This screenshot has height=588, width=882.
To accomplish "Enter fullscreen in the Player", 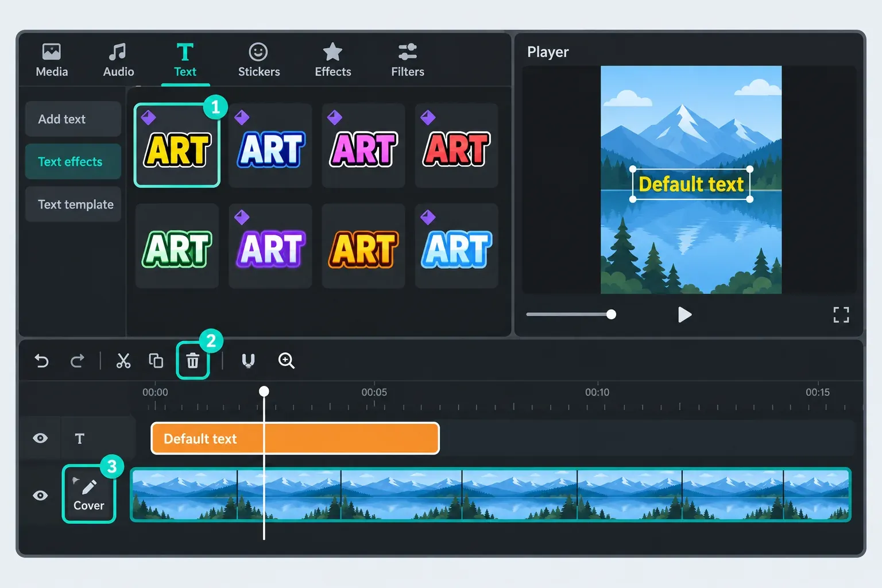I will pyautogui.click(x=841, y=315).
